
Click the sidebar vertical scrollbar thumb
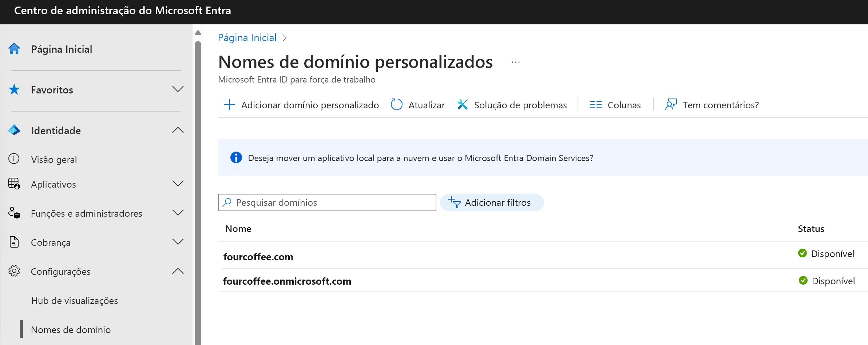click(198, 193)
